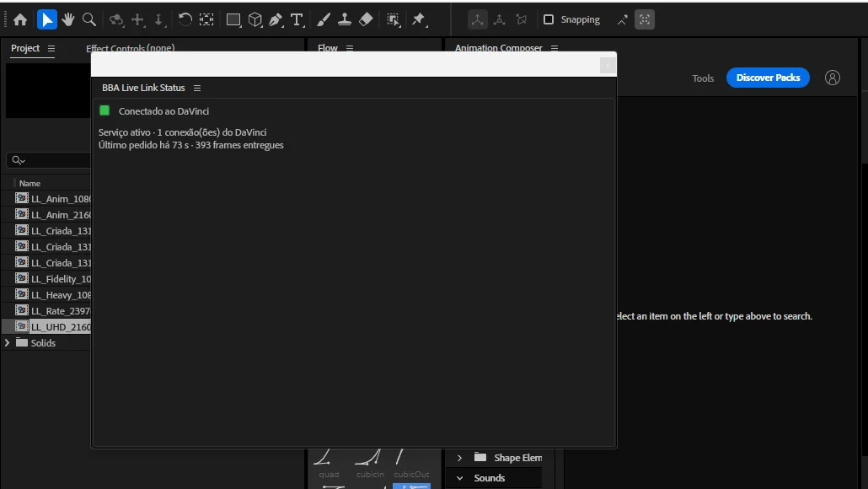The height and width of the screenshot is (489, 868).
Task: Click the snap-edges icon right of Snapping
Action: [623, 20]
